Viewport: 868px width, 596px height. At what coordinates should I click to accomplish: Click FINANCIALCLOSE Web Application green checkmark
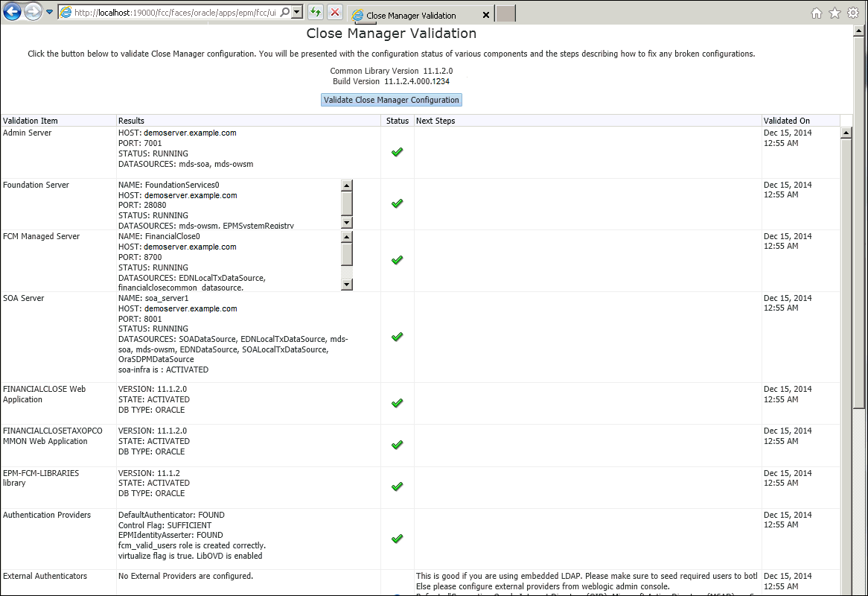point(397,403)
